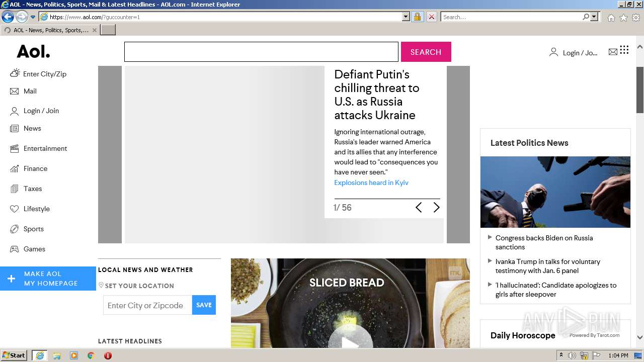The image size is (644, 362).
Task: Click the Enter City or Zipcode field
Action: 147,305
